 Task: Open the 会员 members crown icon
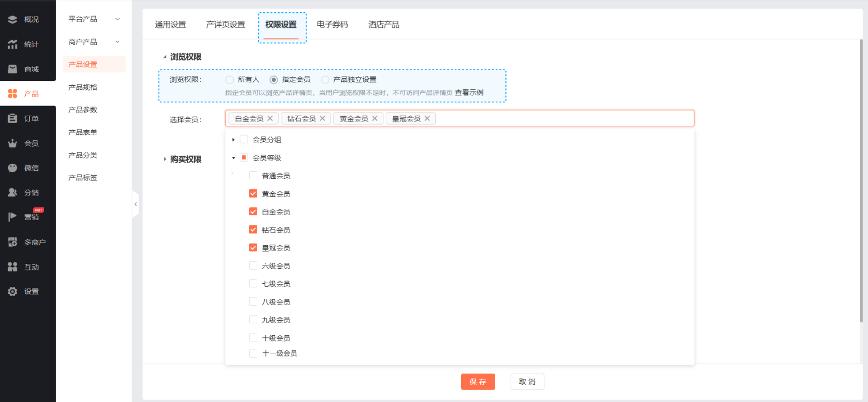[x=12, y=143]
